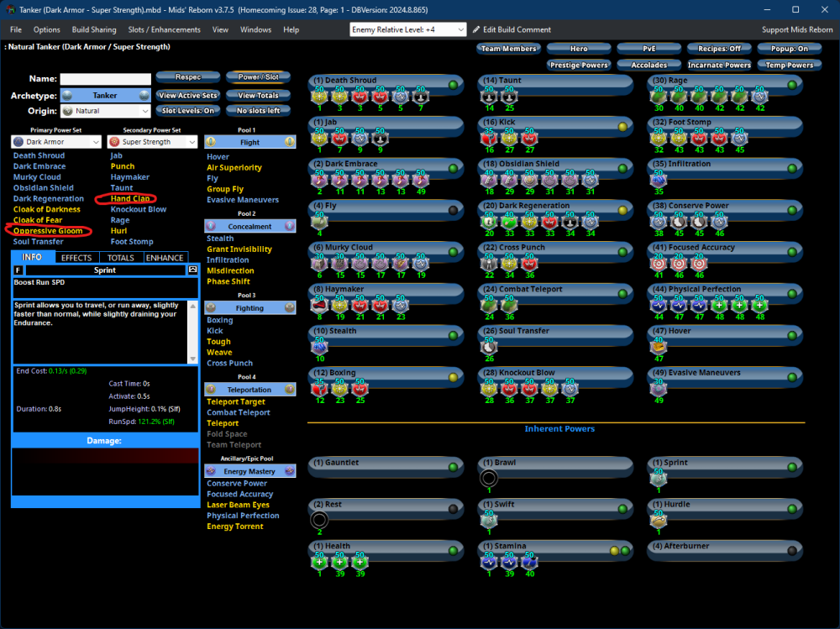This screenshot has height=629, width=840.
Task: Toggle the dark status light on Fly power
Action: (453, 210)
